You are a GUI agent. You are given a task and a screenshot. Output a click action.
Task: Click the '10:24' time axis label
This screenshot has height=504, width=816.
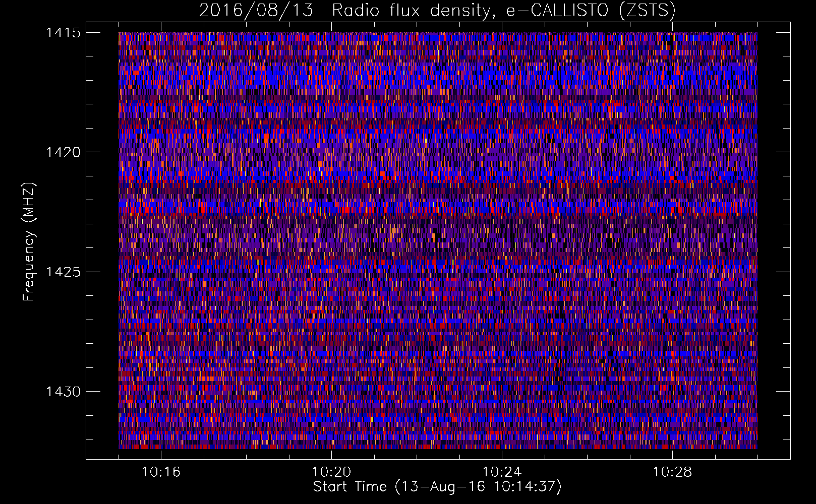coord(502,472)
